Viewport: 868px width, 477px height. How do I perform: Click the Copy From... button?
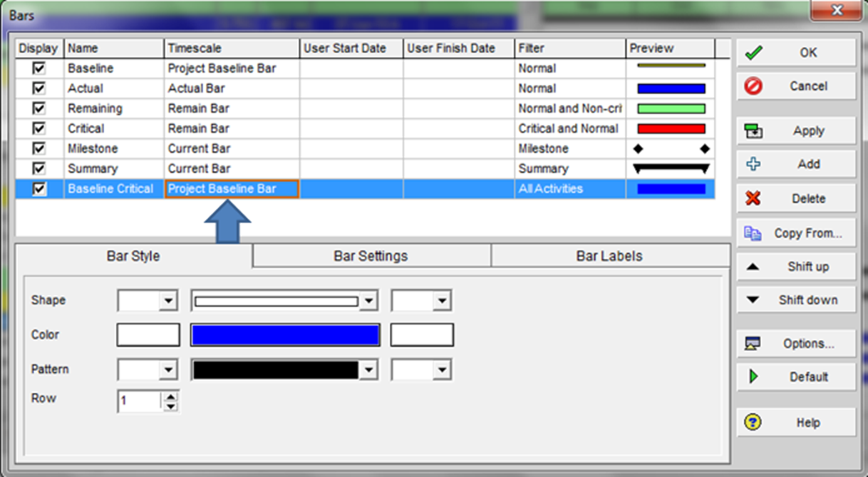796,233
